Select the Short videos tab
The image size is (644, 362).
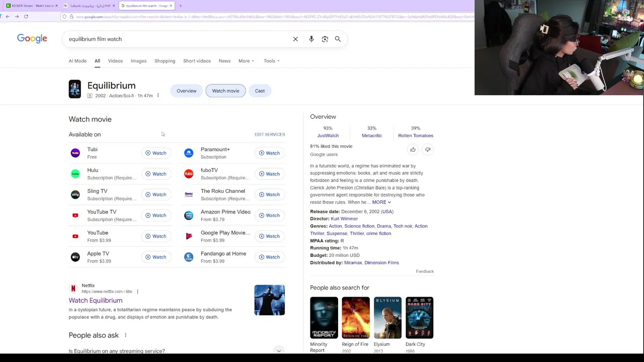pyautogui.click(x=197, y=61)
